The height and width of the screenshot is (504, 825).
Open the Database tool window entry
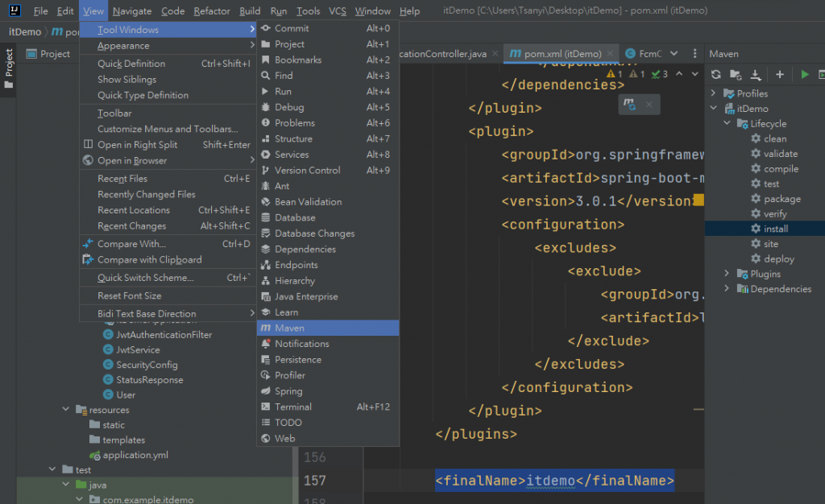327,217
